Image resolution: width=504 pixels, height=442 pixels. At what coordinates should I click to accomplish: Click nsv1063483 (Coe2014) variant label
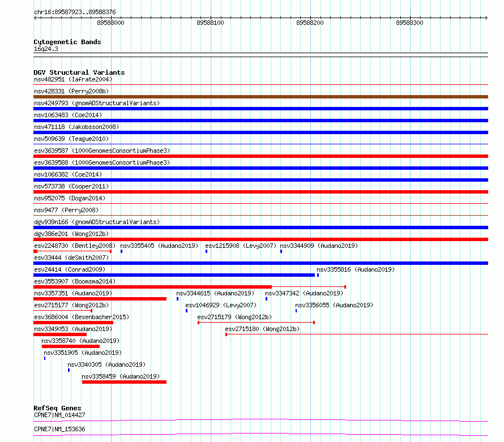68,115
